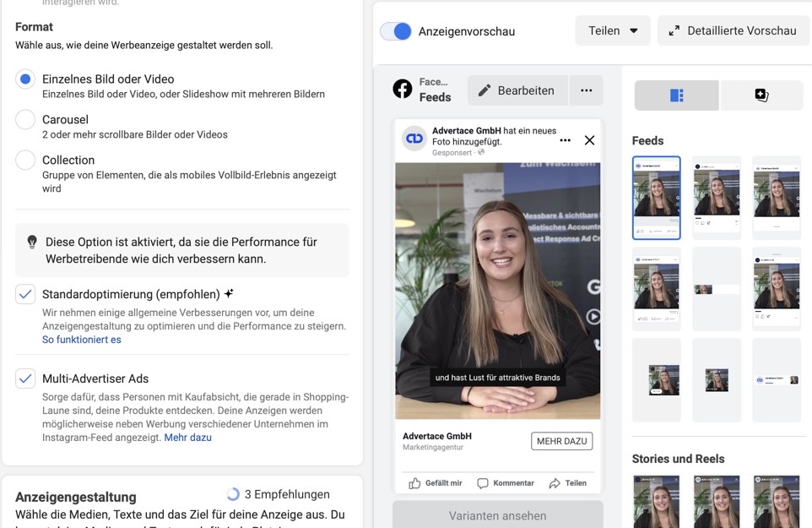Open the three-dot menu next to Bearbeiten
Image resolution: width=812 pixels, height=528 pixels.
(587, 90)
